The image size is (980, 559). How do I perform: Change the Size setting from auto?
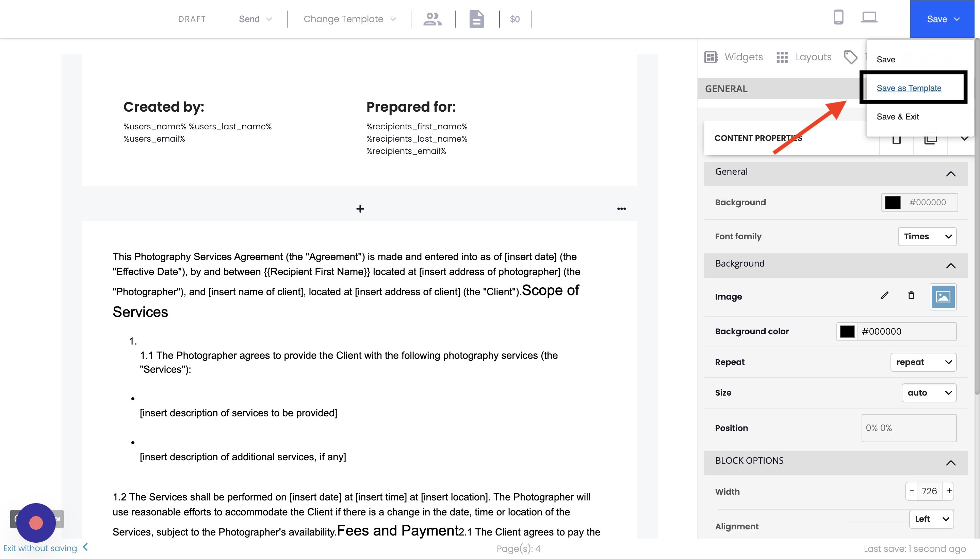pyautogui.click(x=929, y=393)
